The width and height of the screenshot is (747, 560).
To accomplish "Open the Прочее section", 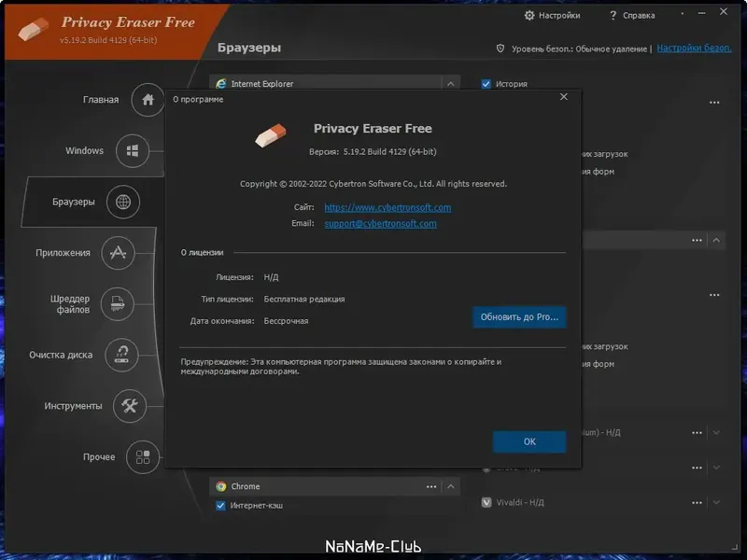I will pos(143,456).
